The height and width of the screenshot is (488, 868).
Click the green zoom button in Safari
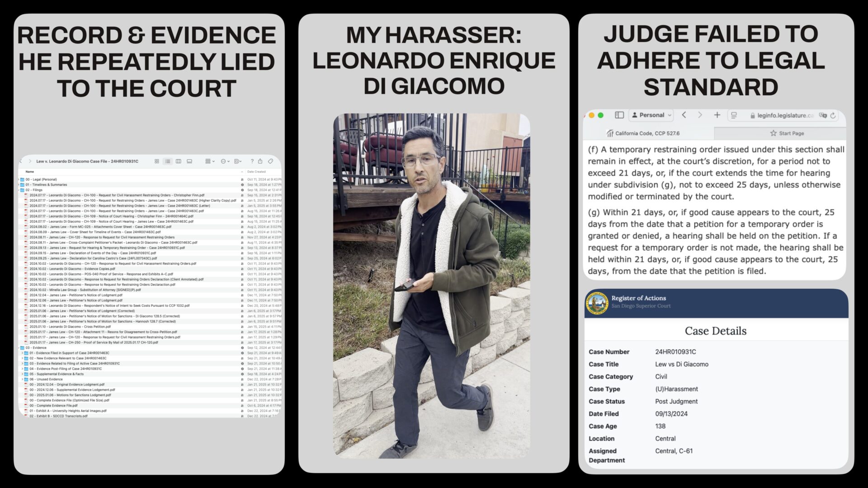(600, 115)
